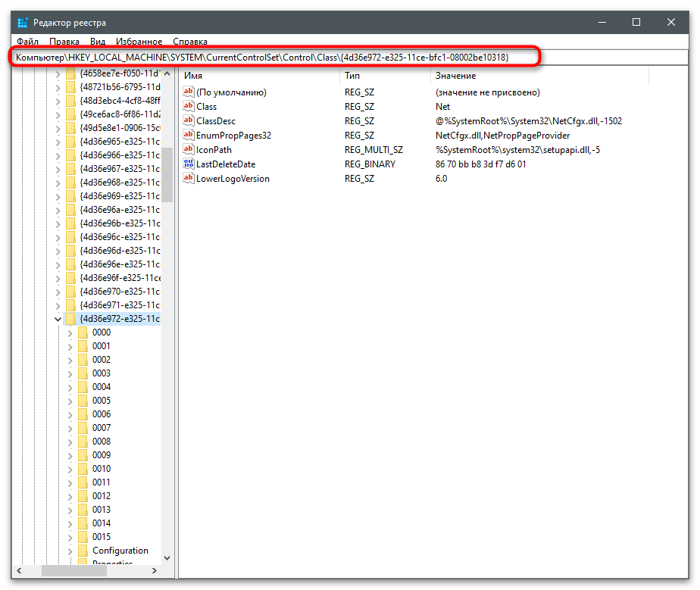Open the Файл menu
The width and height of the screenshot is (700, 590).
coord(28,42)
